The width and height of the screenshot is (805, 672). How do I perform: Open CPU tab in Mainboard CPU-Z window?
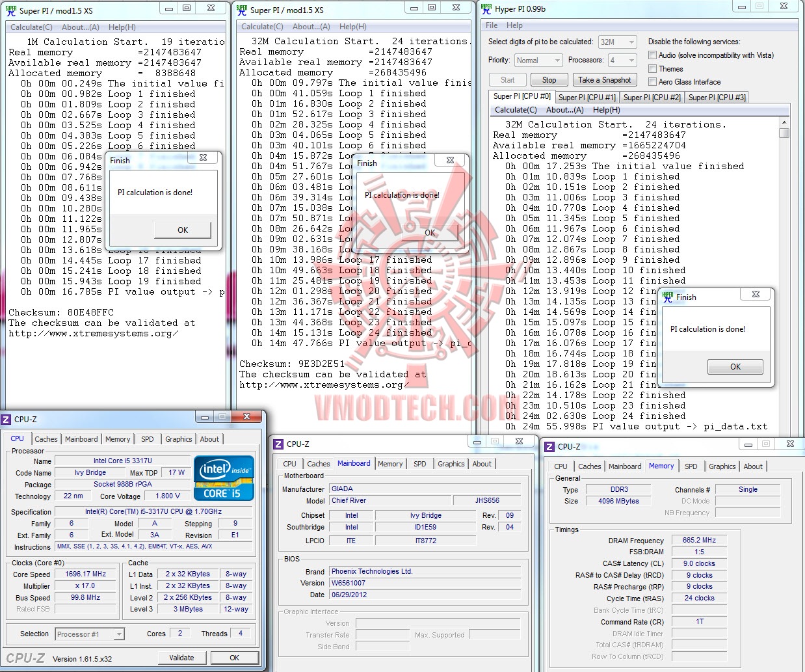pyautogui.click(x=289, y=464)
